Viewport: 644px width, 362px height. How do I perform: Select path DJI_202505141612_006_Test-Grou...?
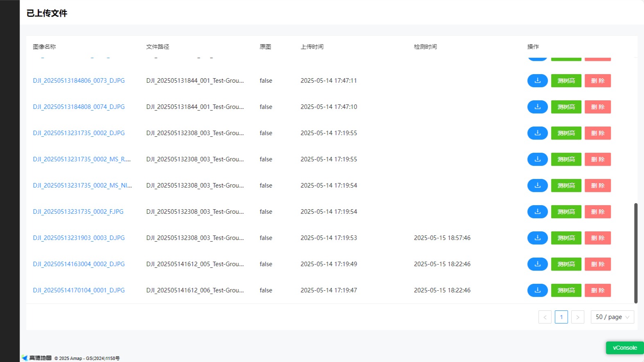click(x=195, y=290)
